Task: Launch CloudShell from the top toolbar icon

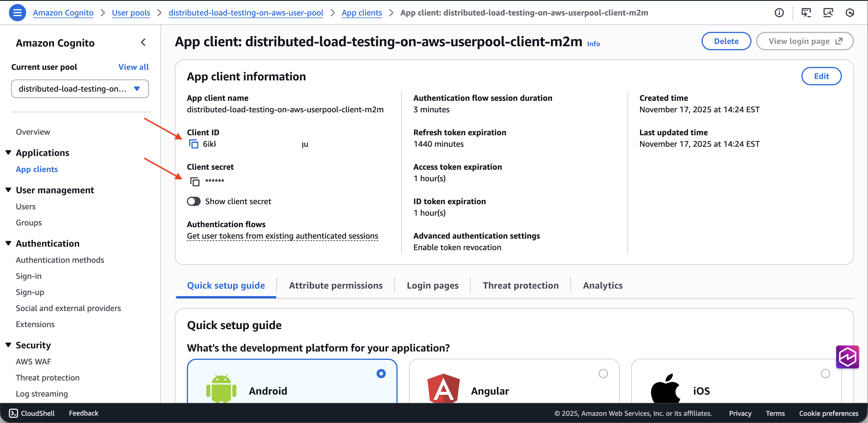Action: 807,12
